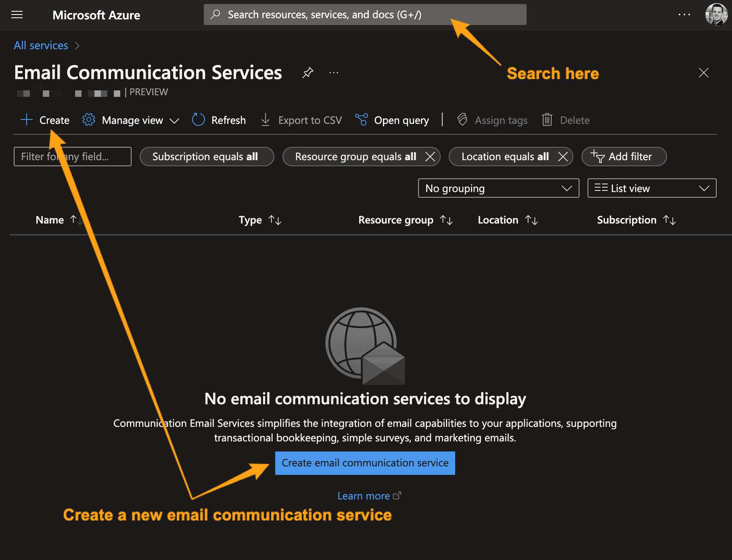
Task: Click the Microsoft Azure home title
Action: pyautogui.click(x=96, y=15)
